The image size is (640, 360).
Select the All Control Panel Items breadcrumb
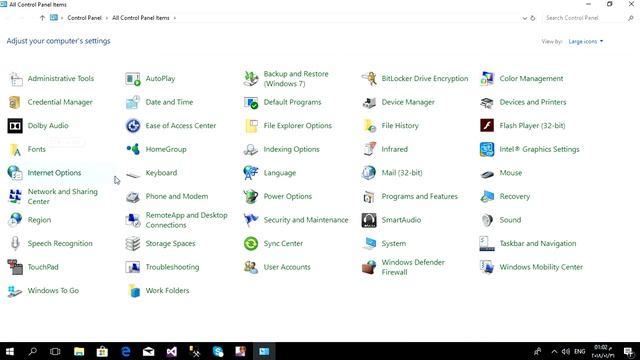click(140, 18)
